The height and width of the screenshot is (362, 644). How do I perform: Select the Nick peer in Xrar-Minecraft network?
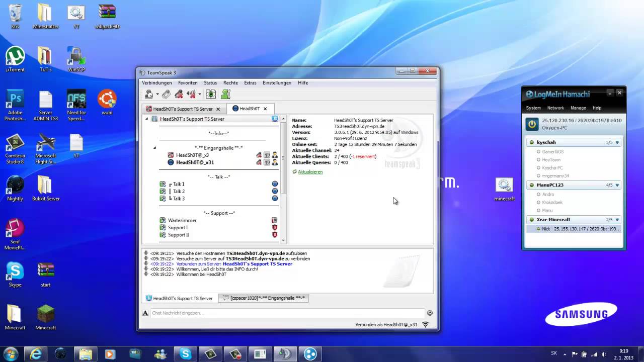(574, 229)
